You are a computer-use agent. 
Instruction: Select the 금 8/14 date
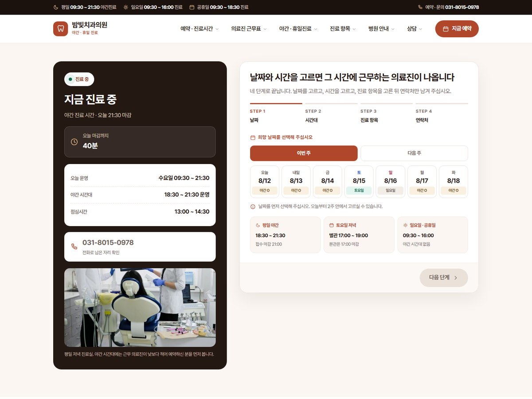(328, 182)
